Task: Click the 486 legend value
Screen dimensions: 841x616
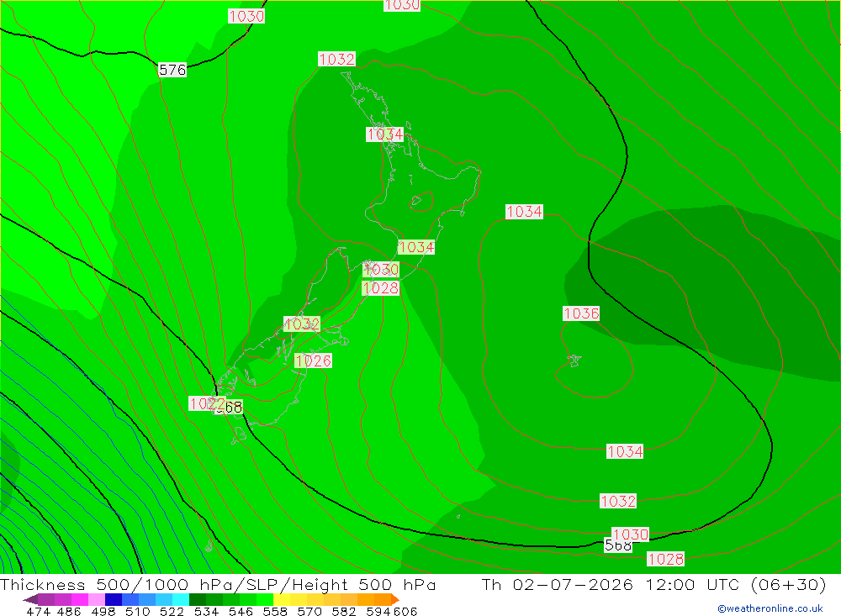Action: [x=69, y=611]
